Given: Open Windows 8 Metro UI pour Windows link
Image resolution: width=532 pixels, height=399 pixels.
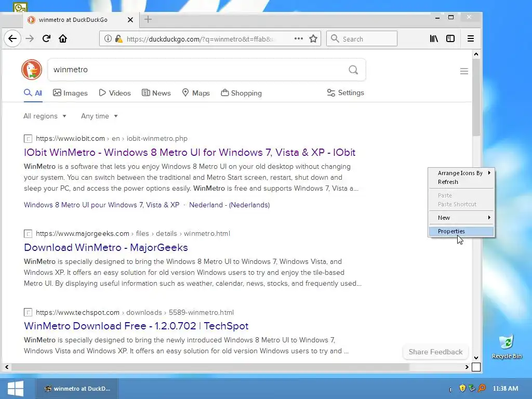Looking at the screenshot, I should coord(101,205).
